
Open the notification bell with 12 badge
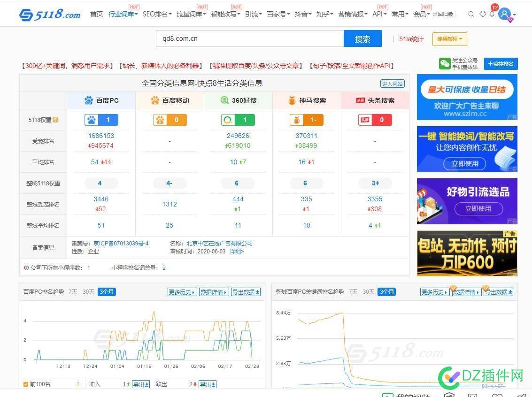[492, 14]
